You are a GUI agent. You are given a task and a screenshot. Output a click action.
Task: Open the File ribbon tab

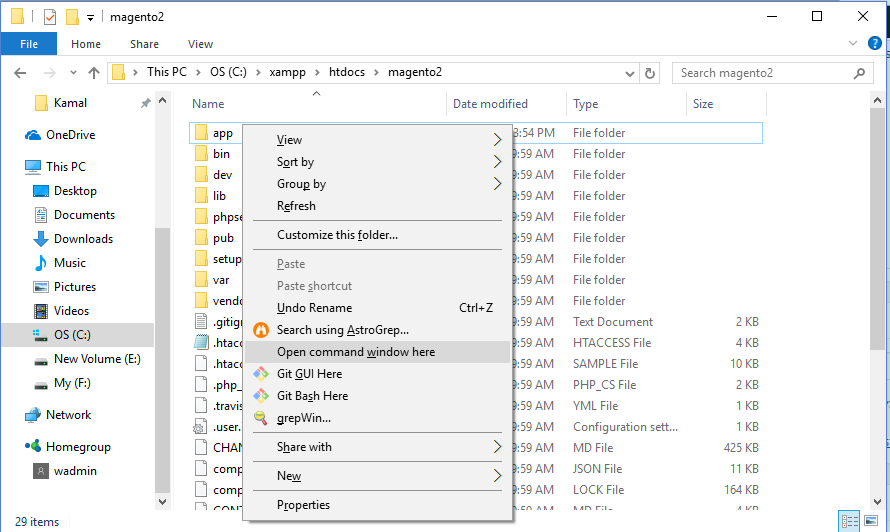[29, 44]
